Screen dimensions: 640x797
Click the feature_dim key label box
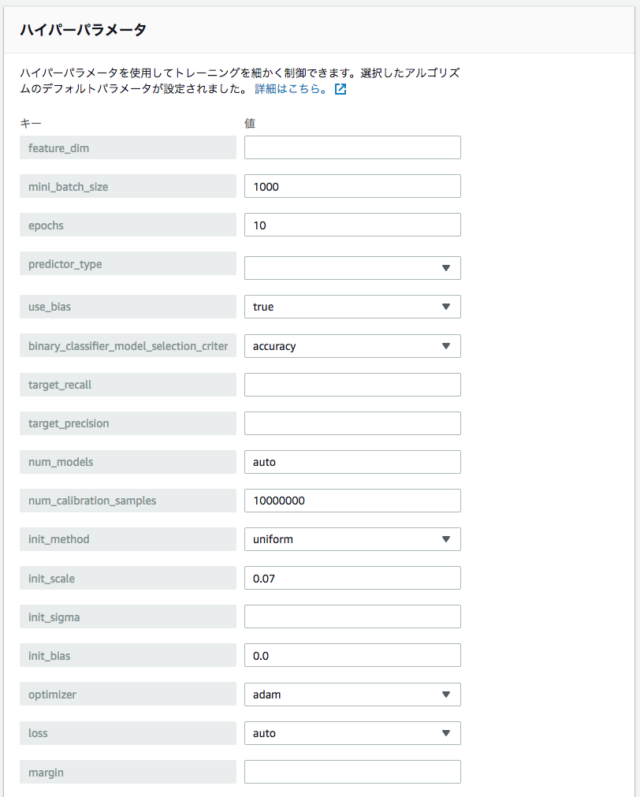[128, 148]
